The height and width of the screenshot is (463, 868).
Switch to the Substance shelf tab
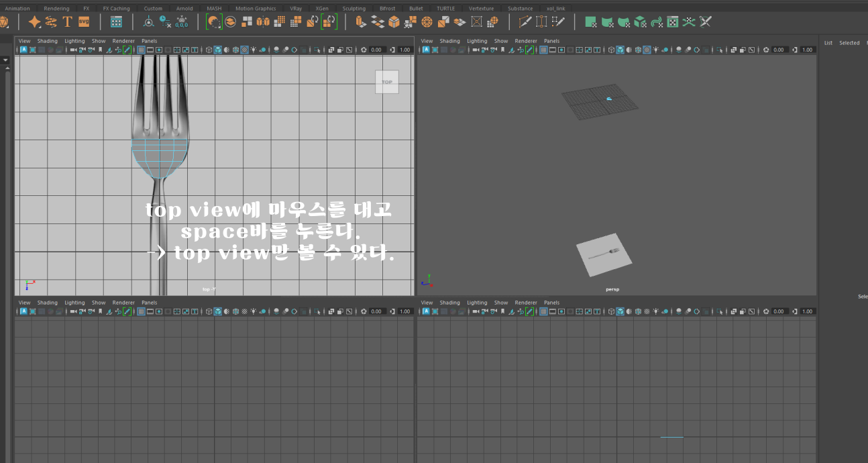(x=520, y=9)
